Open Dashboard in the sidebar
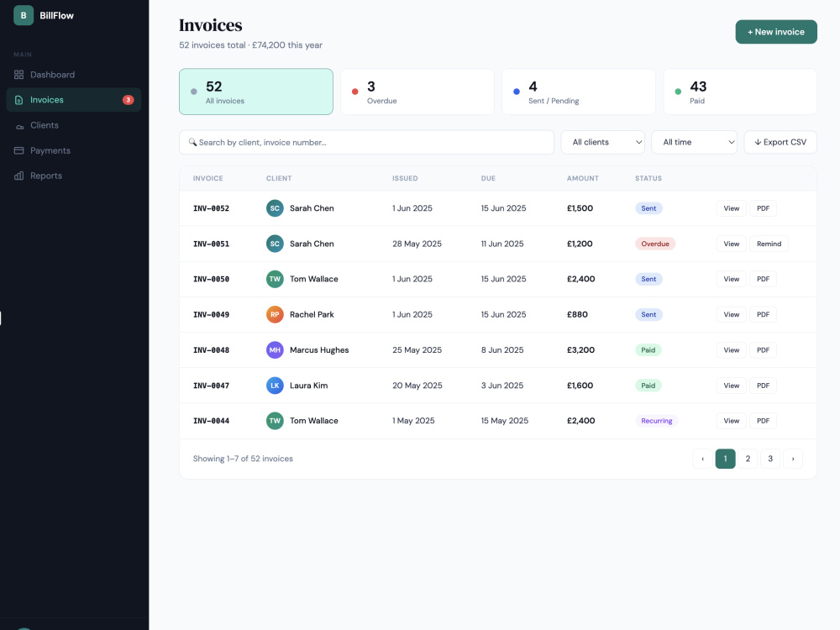The image size is (840, 630). pos(73,75)
